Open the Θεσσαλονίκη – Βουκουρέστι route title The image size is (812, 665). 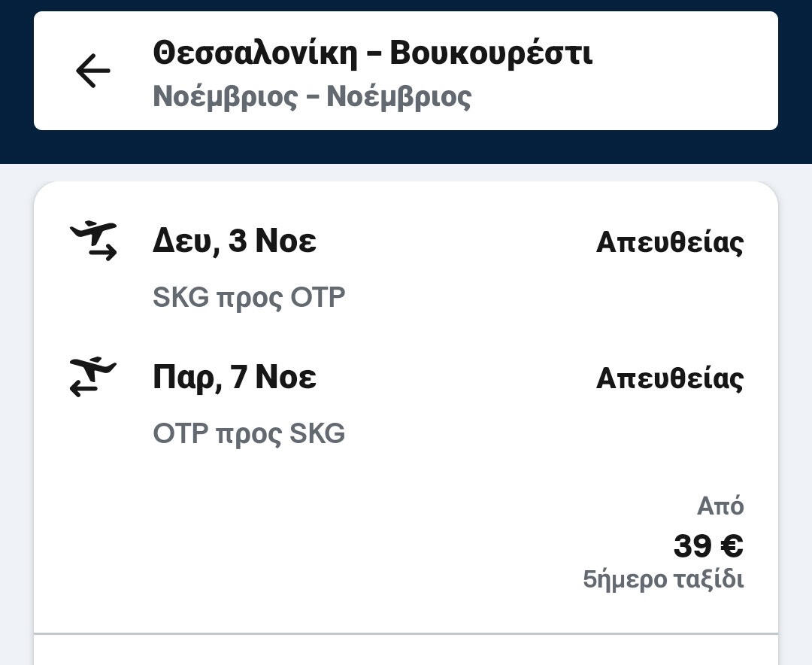click(x=372, y=53)
